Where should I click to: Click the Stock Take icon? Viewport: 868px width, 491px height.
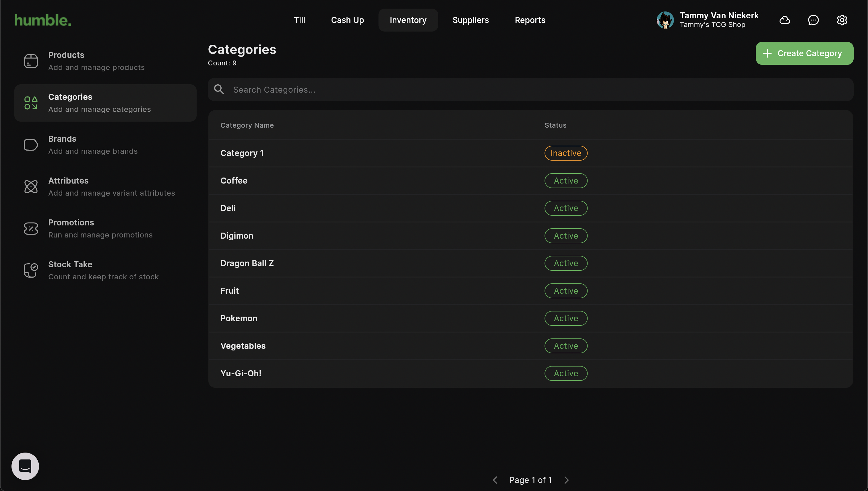(31, 270)
